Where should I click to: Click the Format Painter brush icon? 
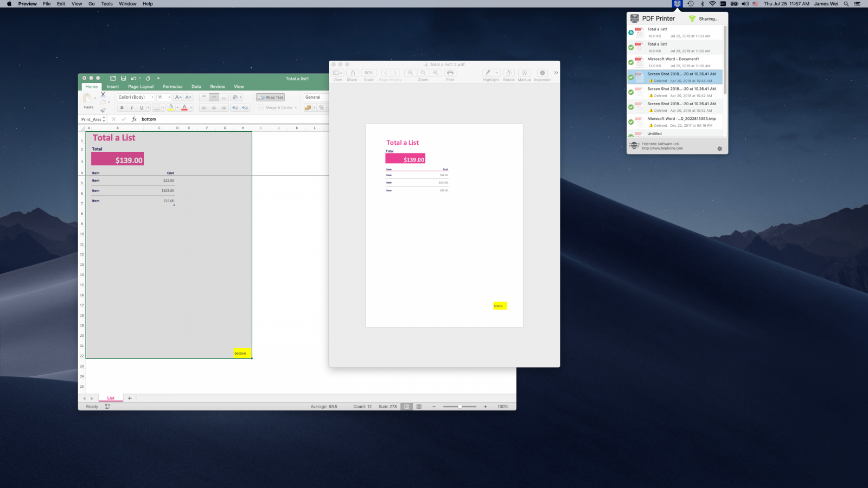tap(103, 110)
